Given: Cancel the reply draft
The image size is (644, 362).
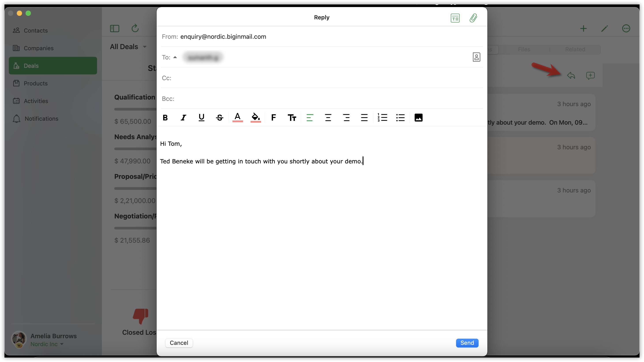Looking at the screenshot, I should [x=179, y=343].
